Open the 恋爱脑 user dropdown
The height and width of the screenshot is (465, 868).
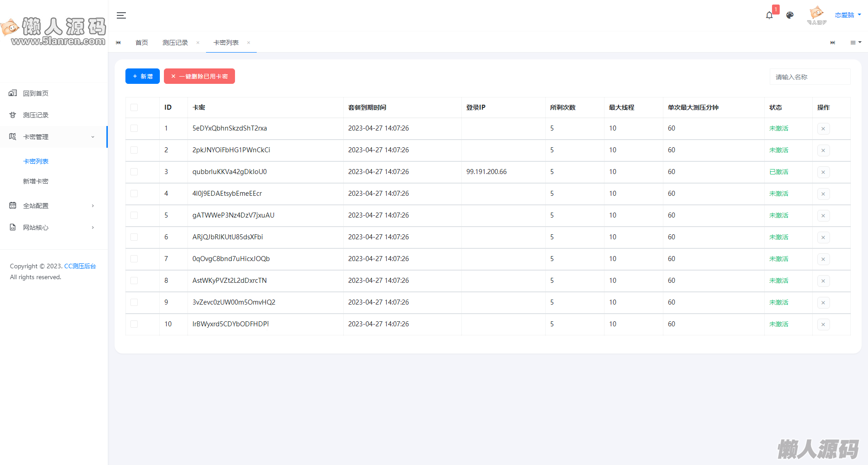(x=847, y=15)
